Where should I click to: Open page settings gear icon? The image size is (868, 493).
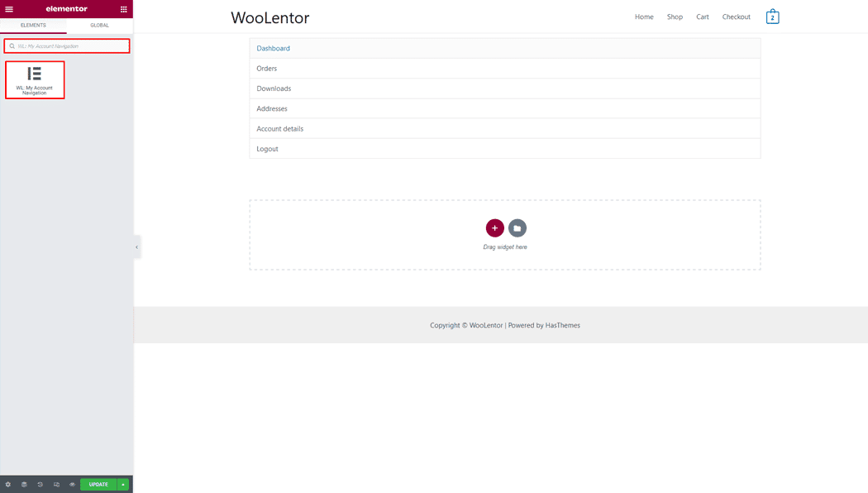[8, 485]
